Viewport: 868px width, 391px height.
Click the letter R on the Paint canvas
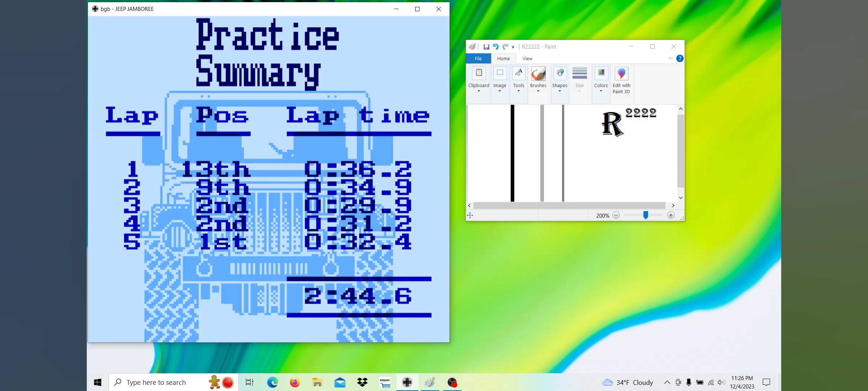tap(612, 124)
